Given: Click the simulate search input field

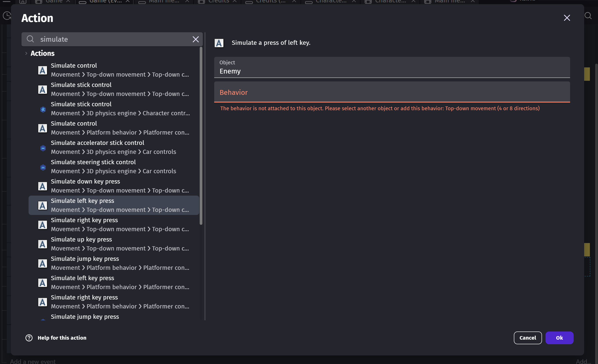Looking at the screenshot, I should point(112,39).
